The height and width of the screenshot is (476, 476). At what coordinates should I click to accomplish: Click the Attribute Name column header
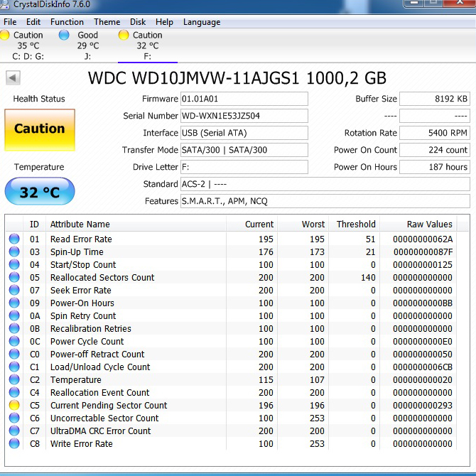tap(136, 224)
